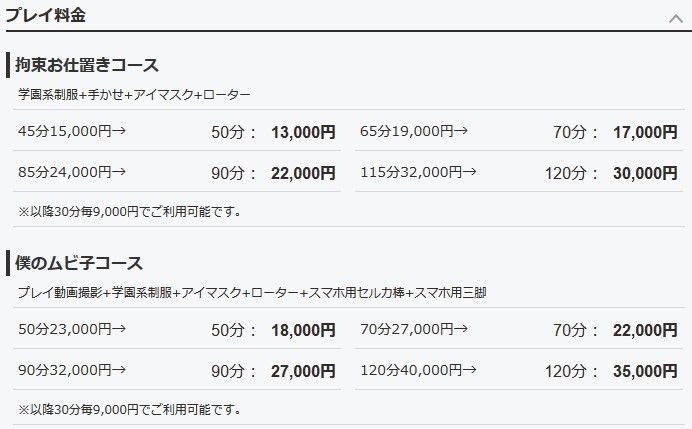This screenshot has width=692, height=429.
Task: Click the プレイ料金 section heading
Action: pos(45,15)
